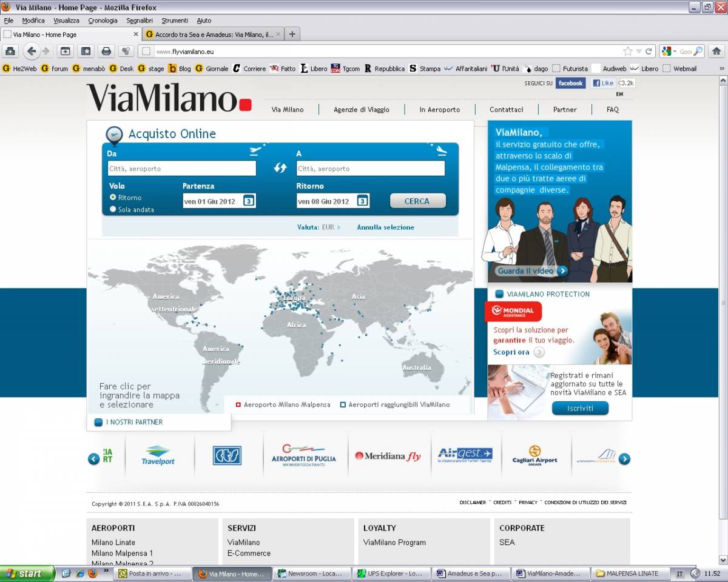This screenshot has width=728, height=582.
Task: Click the Travelport partner logo
Action: tap(158, 455)
